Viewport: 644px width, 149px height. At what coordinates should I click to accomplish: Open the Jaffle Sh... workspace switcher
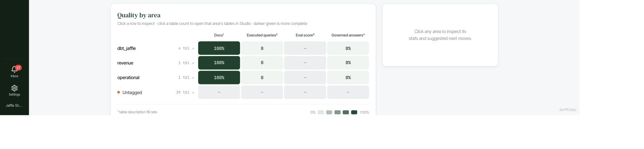(14, 105)
